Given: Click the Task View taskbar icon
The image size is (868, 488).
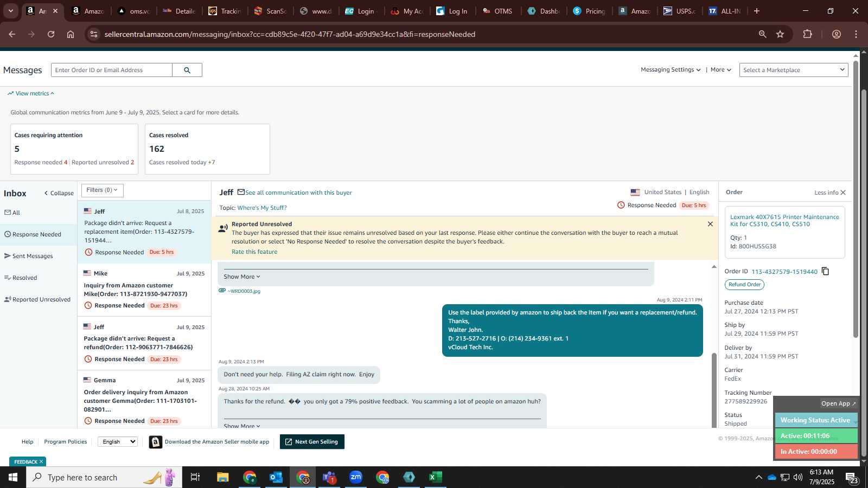Looking at the screenshot, I should click(x=195, y=477).
